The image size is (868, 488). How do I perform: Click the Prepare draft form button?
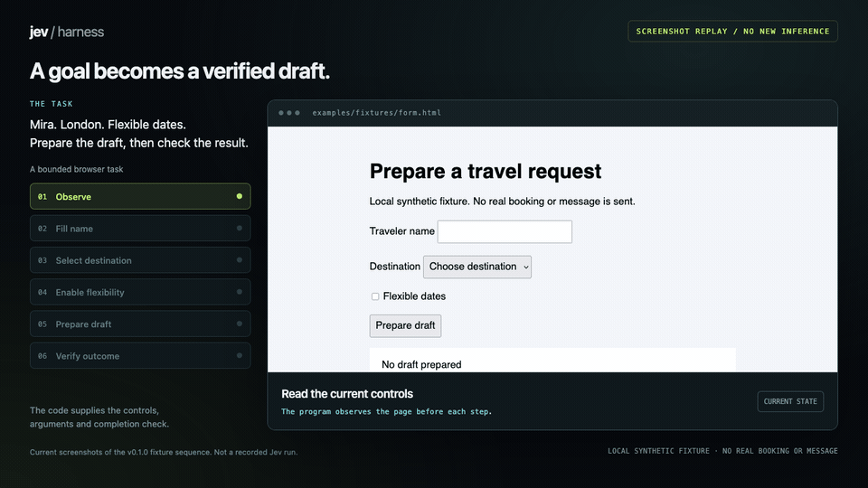pos(405,326)
